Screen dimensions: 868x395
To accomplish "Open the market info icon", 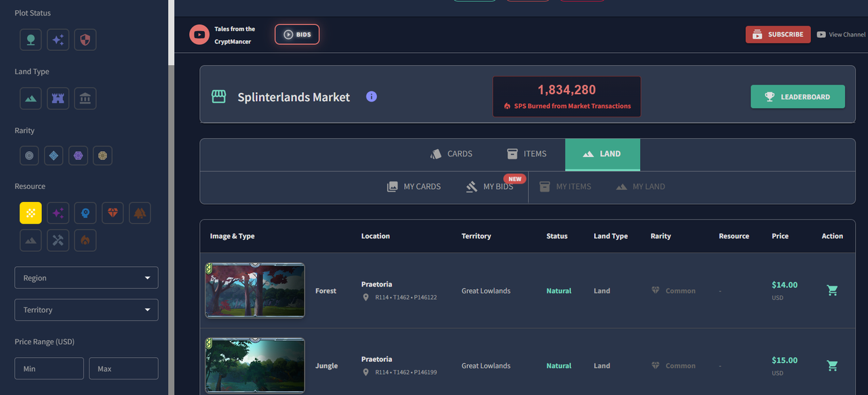I will (371, 97).
